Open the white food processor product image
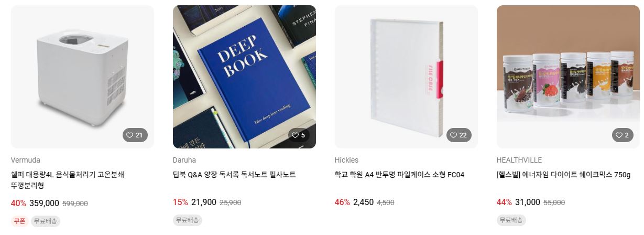The height and width of the screenshot is (235, 644). [82, 77]
